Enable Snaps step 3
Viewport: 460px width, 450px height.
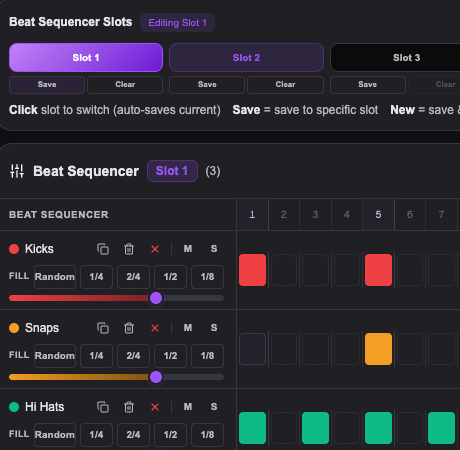pos(315,349)
